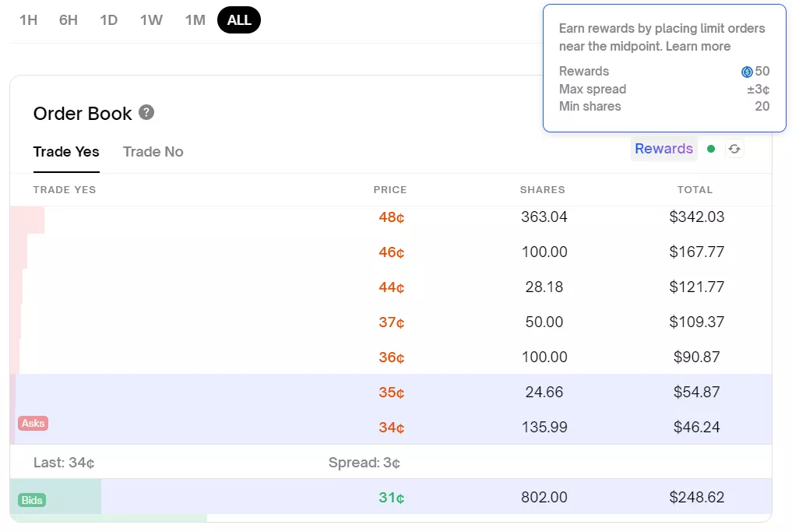
Task: Click the red Asks badge
Action: [x=33, y=424]
